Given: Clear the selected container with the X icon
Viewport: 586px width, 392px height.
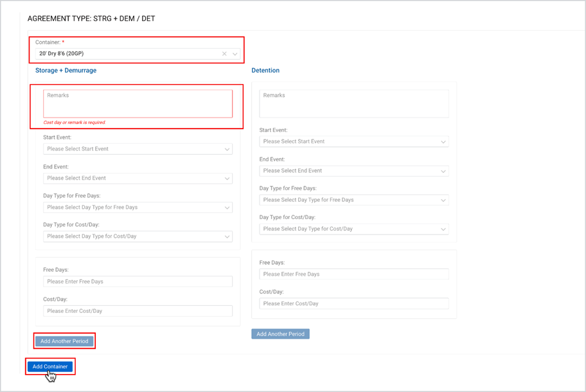Looking at the screenshot, I should coord(224,54).
